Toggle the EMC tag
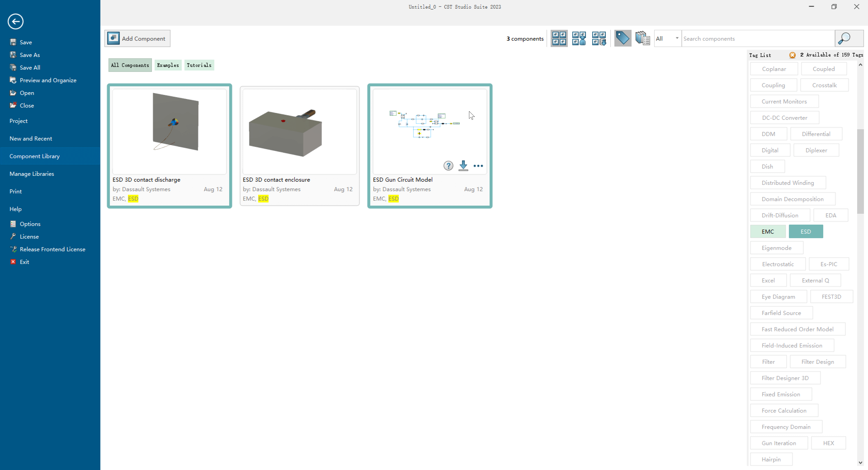This screenshot has width=868, height=470. [768, 231]
